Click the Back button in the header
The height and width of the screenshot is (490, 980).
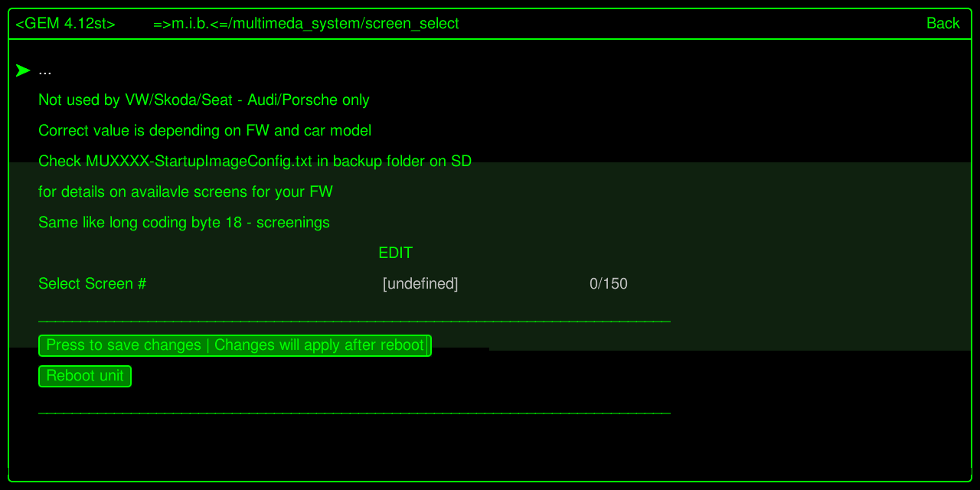(x=942, y=24)
